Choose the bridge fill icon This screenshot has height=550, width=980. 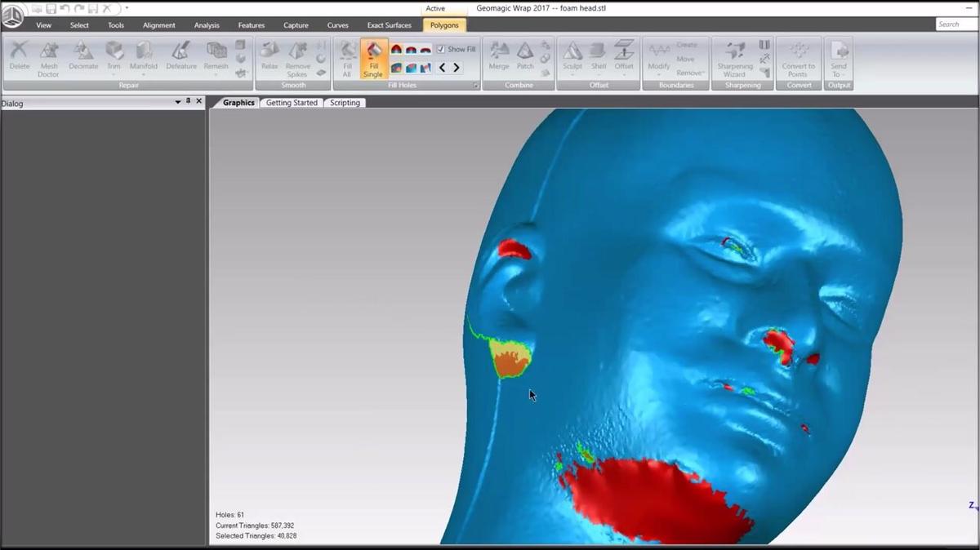point(425,68)
